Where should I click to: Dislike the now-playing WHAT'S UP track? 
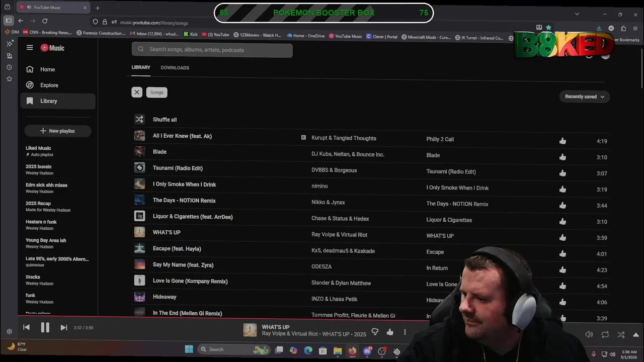point(375,332)
